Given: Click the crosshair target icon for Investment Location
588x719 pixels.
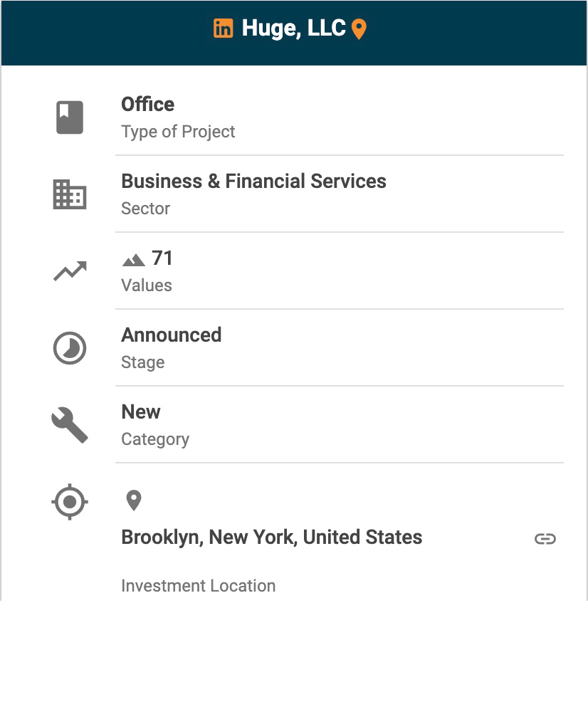Looking at the screenshot, I should (70, 502).
